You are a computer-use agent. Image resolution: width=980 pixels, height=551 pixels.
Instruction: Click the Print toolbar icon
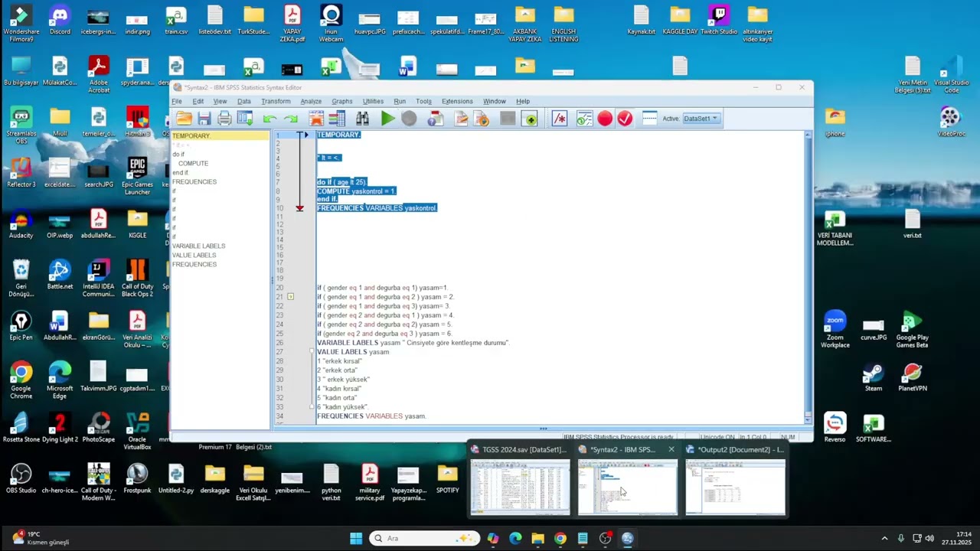coord(224,119)
